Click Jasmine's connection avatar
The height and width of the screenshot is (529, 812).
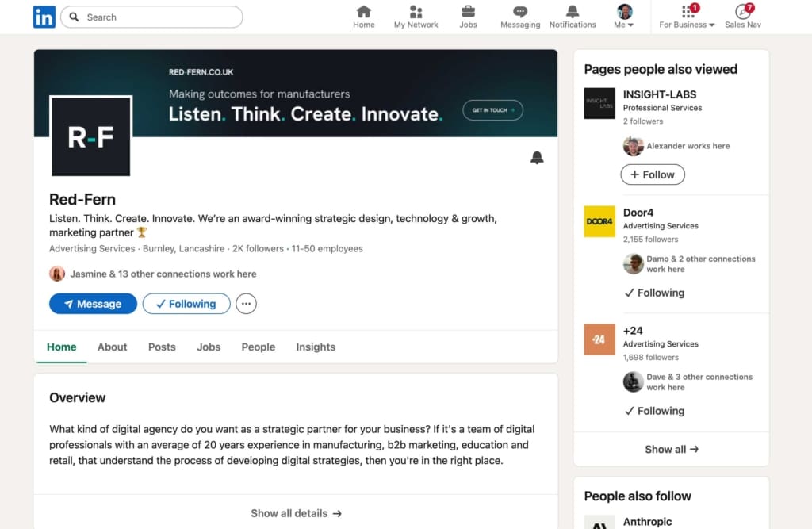pyautogui.click(x=57, y=274)
